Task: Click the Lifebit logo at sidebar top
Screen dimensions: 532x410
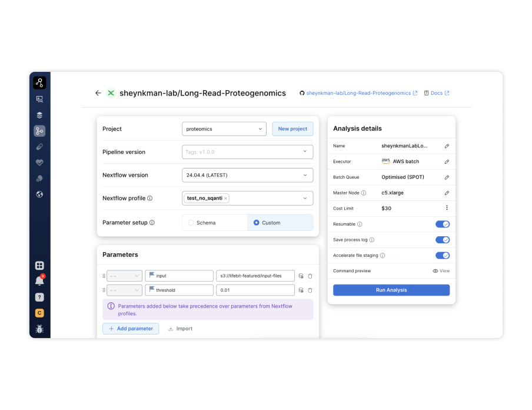Action: click(x=39, y=82)
